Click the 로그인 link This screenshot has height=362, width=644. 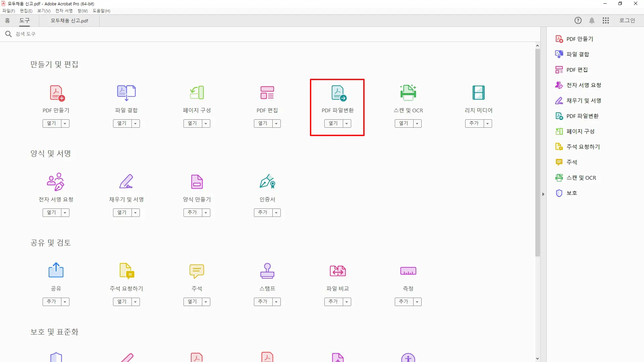627,20
